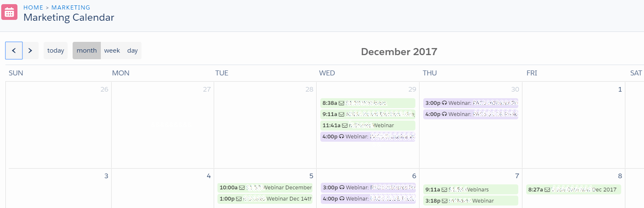The image size is (644, 208).
Task: Click day number 28 on Tuesday
Action: pyautogui.click(x=309, y=89)
